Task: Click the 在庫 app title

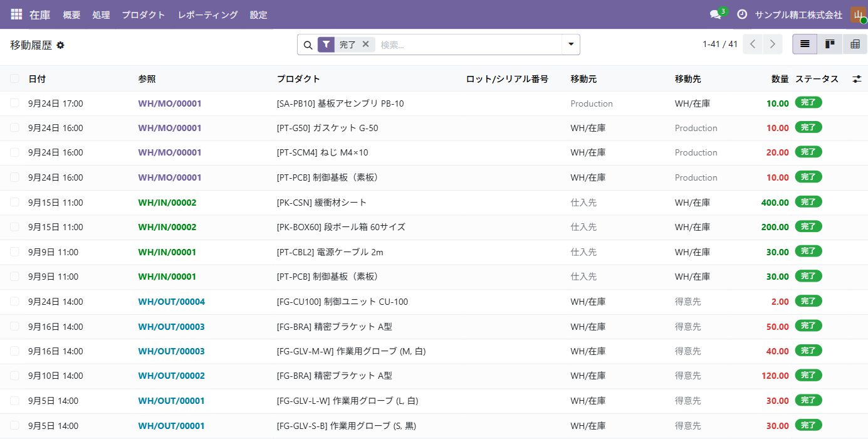Action: pyautogui.click(x=40, y=14)
